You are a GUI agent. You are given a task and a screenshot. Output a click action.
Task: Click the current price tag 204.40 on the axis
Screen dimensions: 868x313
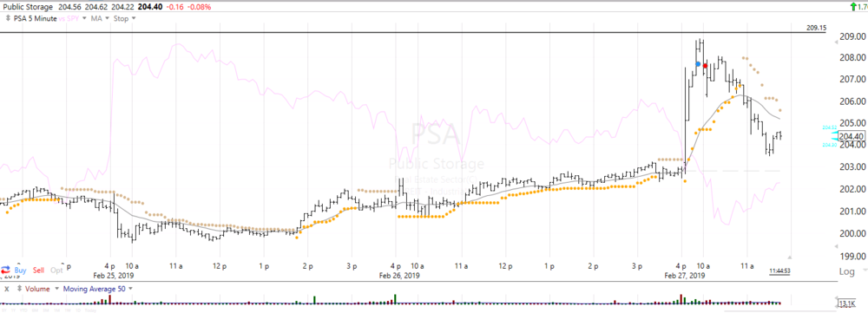coord(852,136)
